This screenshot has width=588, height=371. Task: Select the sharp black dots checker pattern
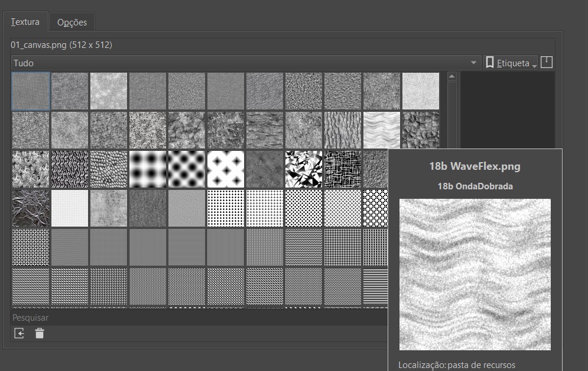187,169
